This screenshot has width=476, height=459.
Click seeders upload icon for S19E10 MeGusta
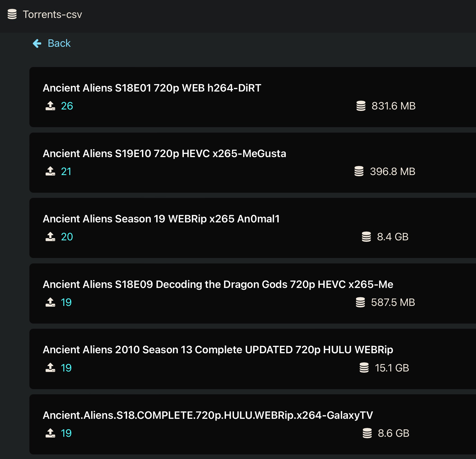50,171
